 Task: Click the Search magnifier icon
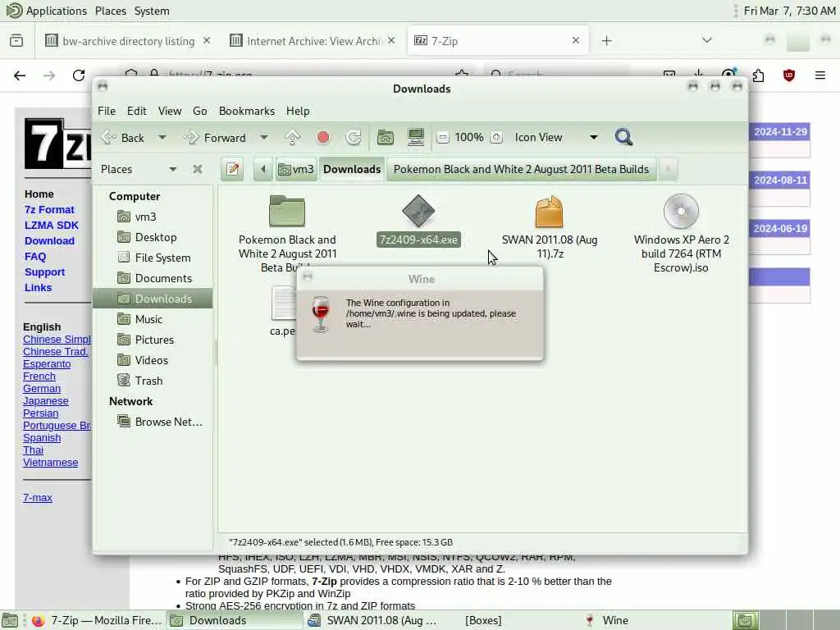(623, 138)
